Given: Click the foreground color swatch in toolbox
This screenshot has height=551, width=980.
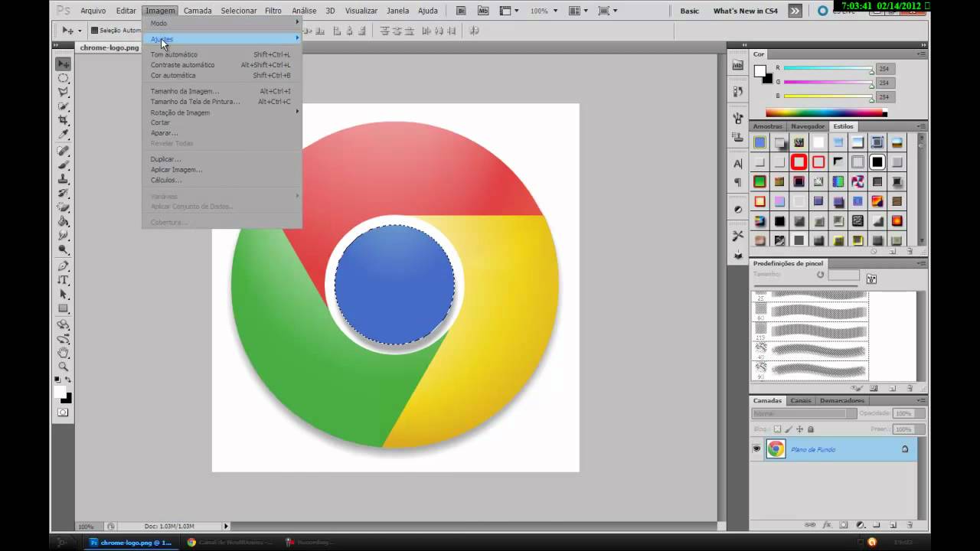Looking at the screenshot, I should click(x=60, y=393).
